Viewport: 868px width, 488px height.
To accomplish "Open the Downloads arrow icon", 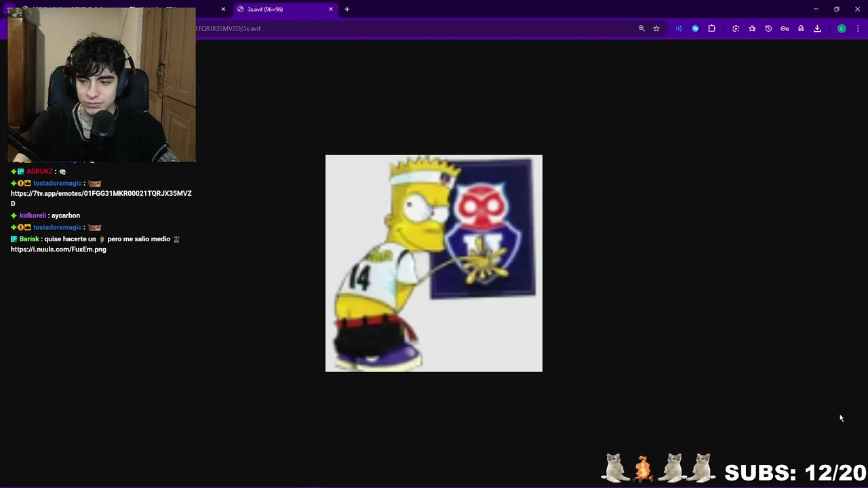I will point(817,28).
